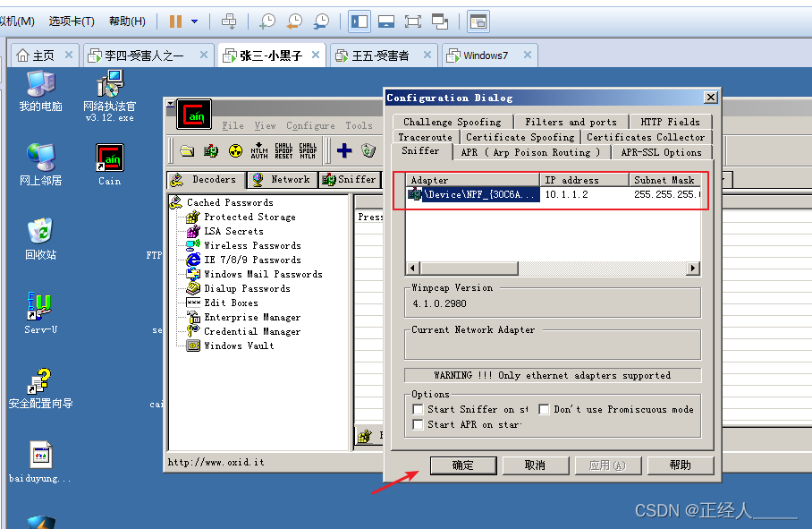
Task: Click the Unity mode icon in VMware toolbar
Action: pyautogui.click(x=440, y=21)
